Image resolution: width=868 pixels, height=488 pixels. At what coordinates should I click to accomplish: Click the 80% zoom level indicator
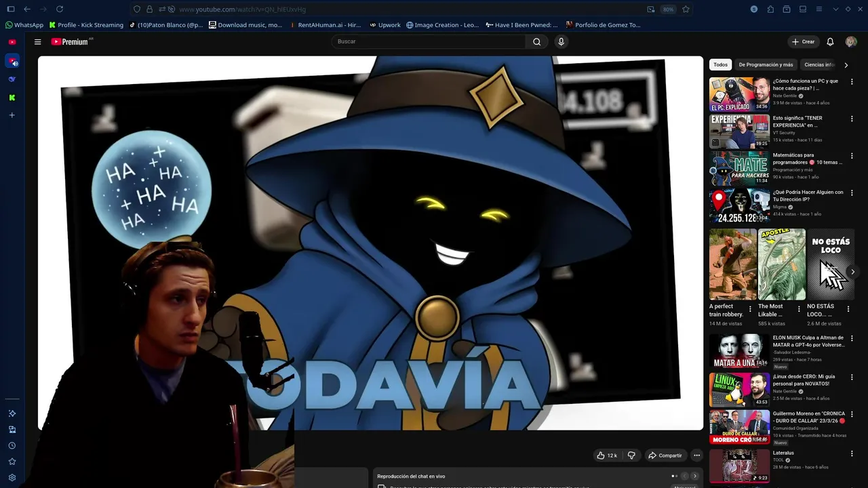668,9
